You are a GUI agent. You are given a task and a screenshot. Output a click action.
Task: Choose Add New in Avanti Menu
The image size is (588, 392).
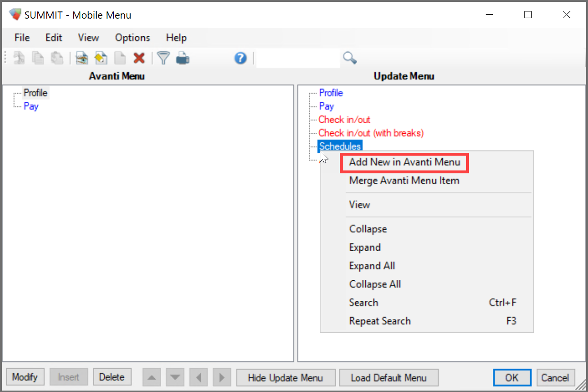(404, 162)
